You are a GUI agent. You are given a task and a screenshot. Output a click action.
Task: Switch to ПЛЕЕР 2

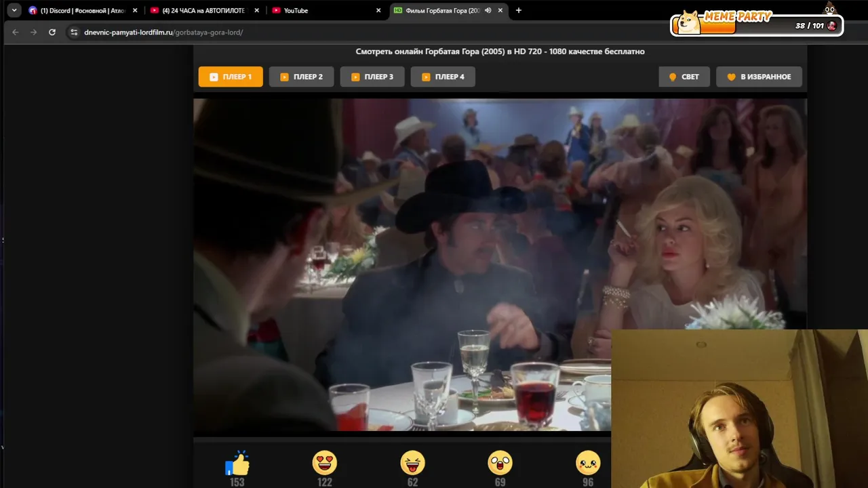click(x=301, y=77)
